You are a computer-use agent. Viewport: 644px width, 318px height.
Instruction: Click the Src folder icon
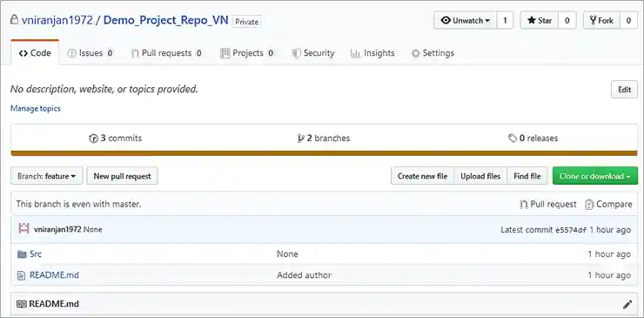pyautogui.click(x=22, y=254)
